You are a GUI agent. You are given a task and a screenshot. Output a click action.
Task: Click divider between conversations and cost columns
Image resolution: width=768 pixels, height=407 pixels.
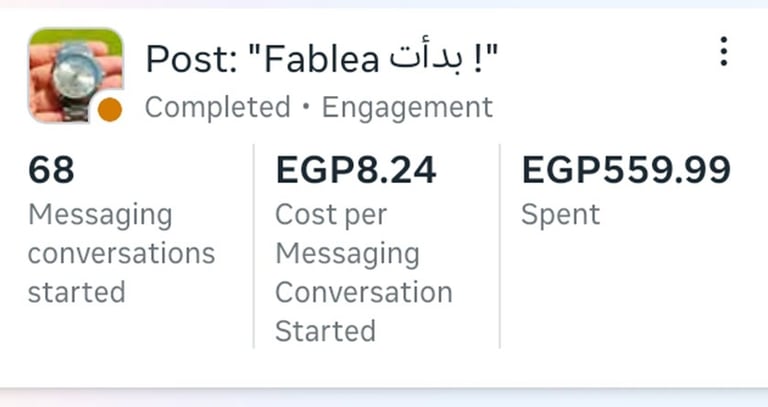pyautogui.click(x=254, y=246)
